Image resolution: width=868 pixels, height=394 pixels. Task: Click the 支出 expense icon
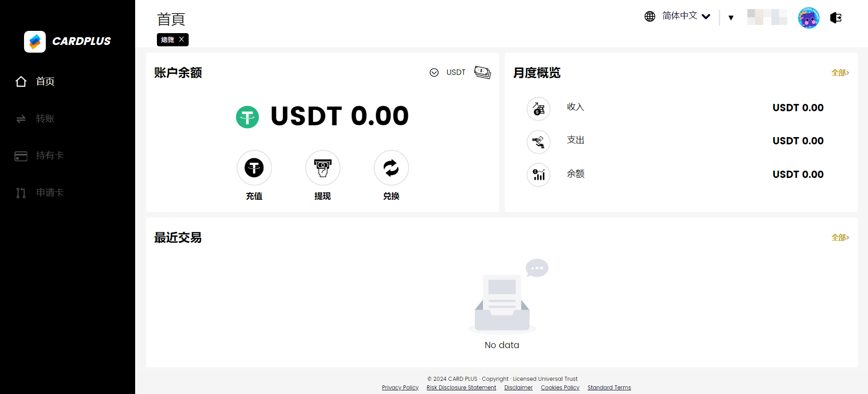pos(538,142)
